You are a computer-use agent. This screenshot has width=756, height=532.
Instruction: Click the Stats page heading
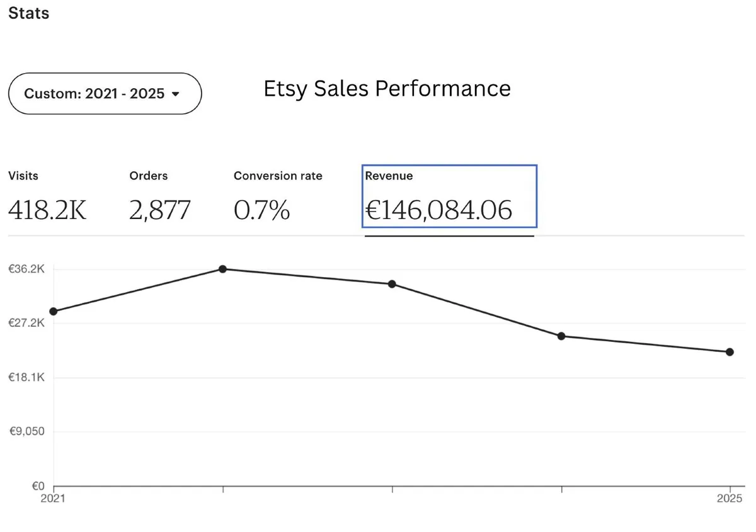pos(28,13)
